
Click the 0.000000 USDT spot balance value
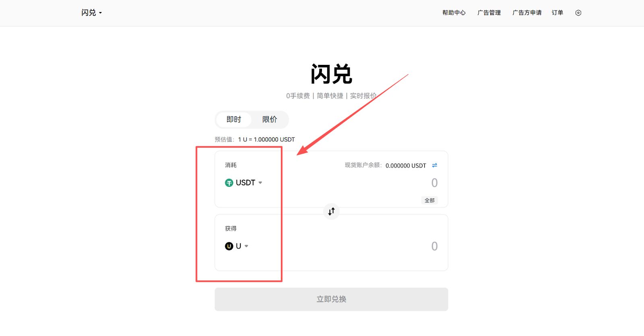point(405,166)
